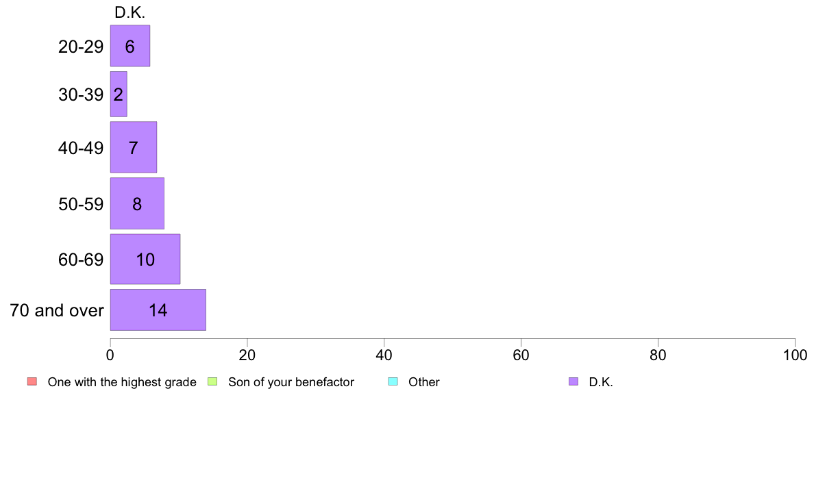Click the green Son of benefactor swatch

pyautogui.click(x=212, y=381)
